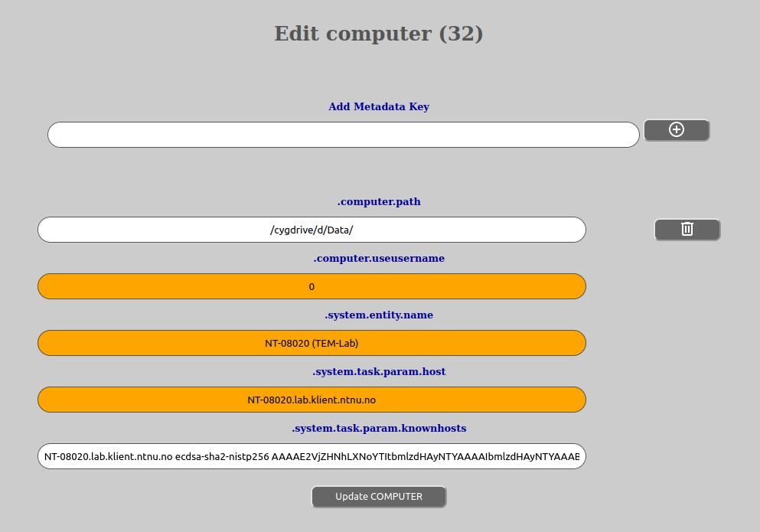The image size is (760, 532).
Task: Edit the NT-08020 (TEM-Lab) entity name field
Action: point(312,344)
